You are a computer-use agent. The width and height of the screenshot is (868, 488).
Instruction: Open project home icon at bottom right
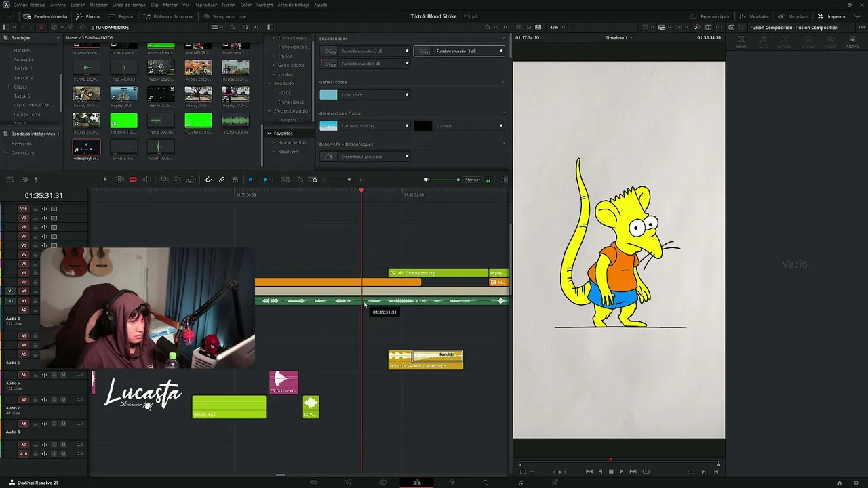point(840,483)
